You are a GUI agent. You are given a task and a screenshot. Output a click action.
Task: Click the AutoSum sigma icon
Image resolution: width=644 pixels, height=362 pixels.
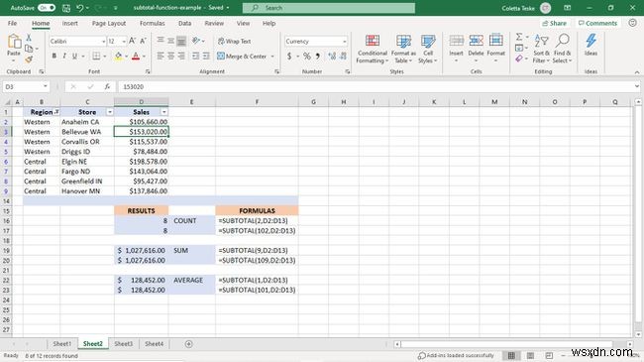(519, 37)
